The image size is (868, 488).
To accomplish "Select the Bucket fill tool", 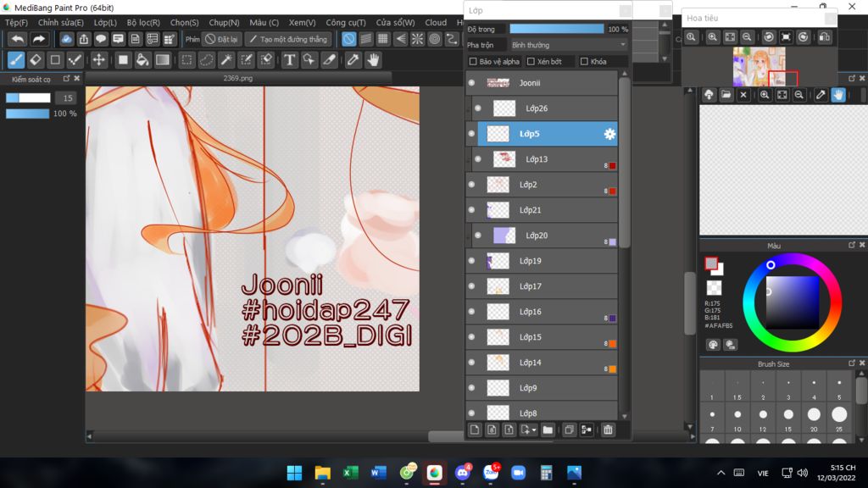I will tap(142, 60).
